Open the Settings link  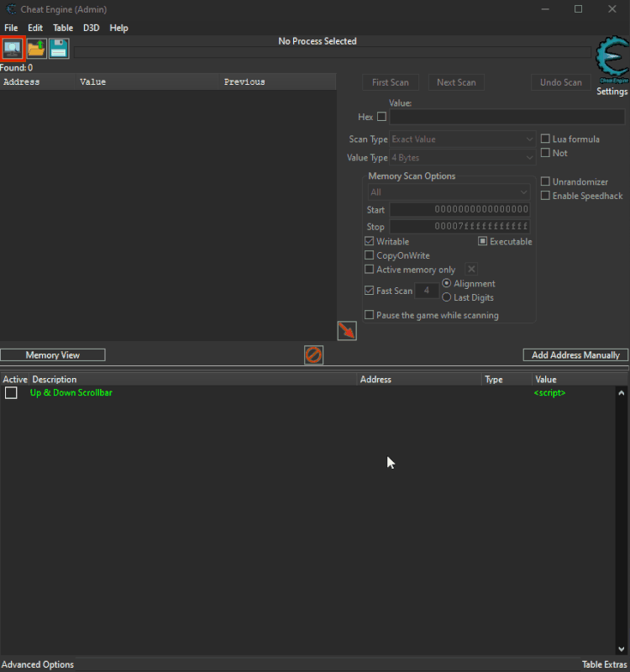(x=612, y=92)
